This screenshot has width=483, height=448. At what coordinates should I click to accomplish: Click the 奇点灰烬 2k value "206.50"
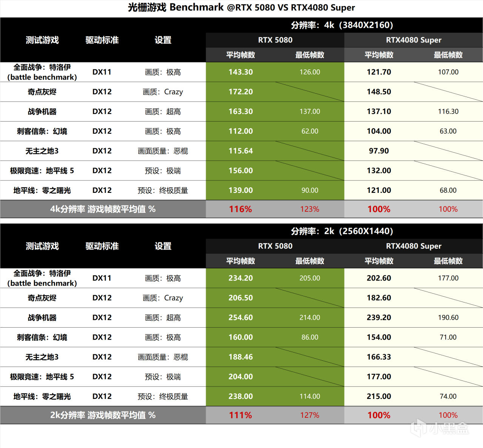tap(241, 298)
